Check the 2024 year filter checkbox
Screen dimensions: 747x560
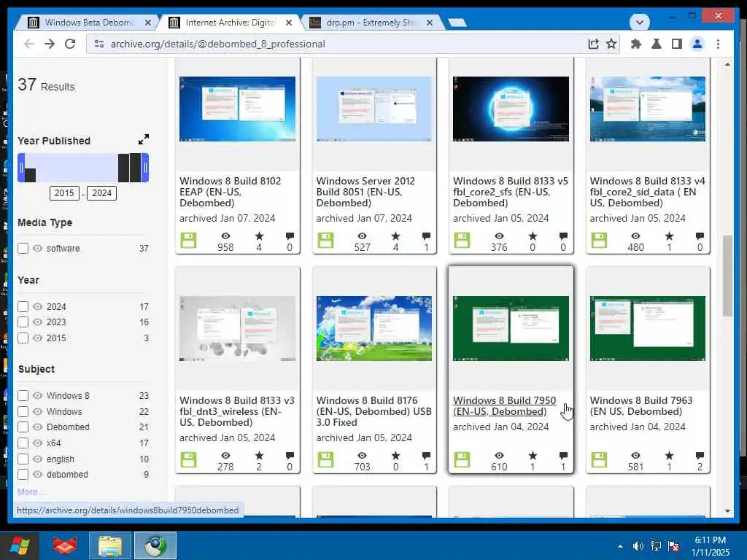tap(23, 307)
